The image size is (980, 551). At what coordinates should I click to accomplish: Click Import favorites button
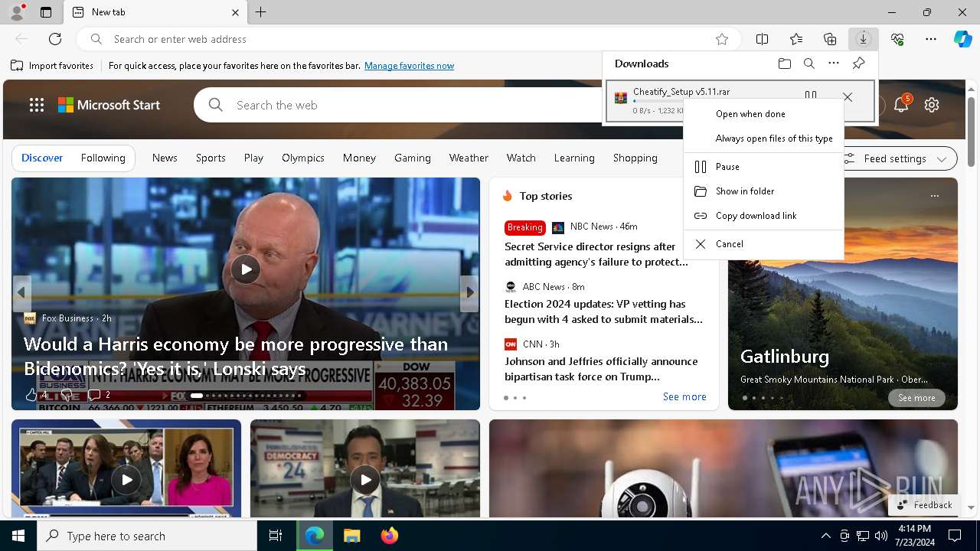coord(52,66)
